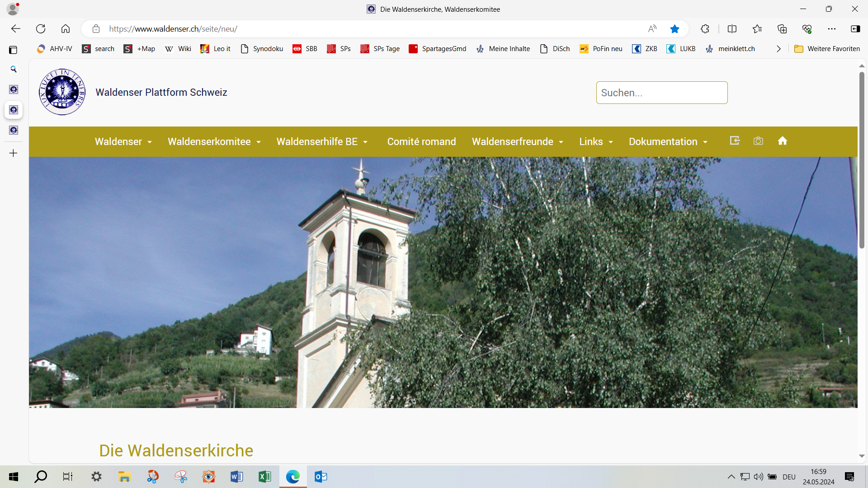Open SpartagesGmd bookmark
Viewport: 868px width, 488px height.
pyautogui.click(x=438, y=49)
